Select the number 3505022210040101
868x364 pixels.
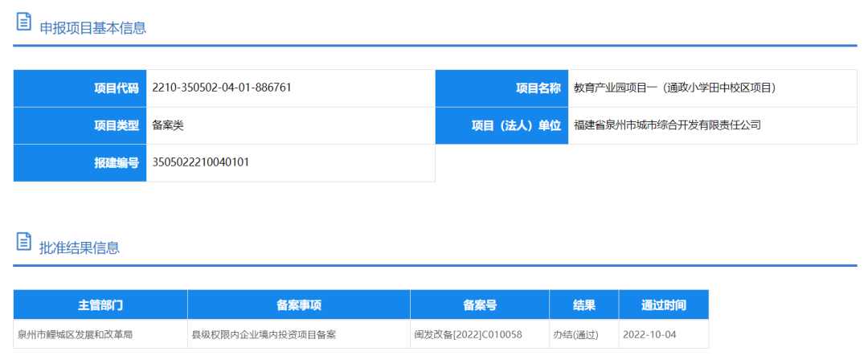[200, 162]
